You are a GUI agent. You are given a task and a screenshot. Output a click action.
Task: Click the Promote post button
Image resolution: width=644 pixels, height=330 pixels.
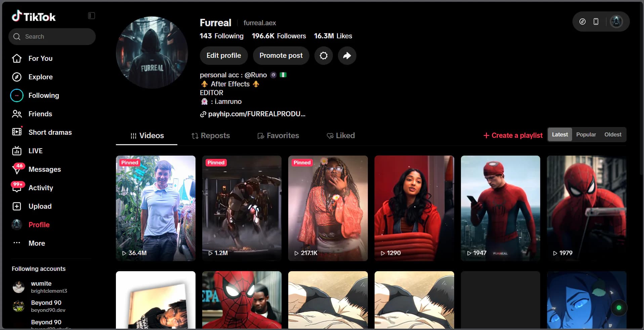coord(281,55)
